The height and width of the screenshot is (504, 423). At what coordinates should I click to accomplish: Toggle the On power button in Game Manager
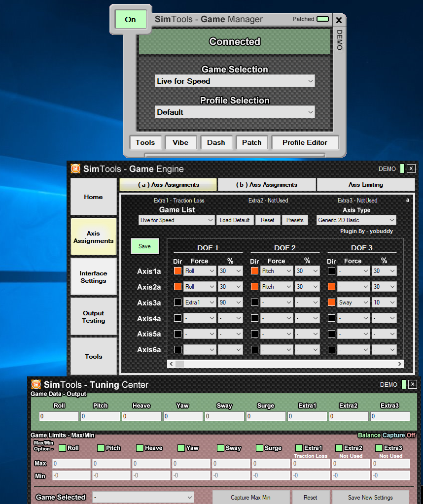coord(131,20)
